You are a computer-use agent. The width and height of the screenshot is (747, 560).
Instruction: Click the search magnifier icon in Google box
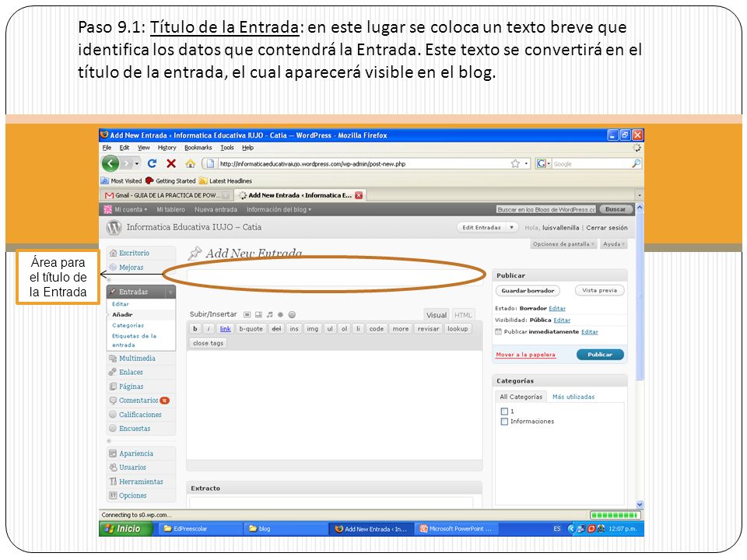coord(636,164)
